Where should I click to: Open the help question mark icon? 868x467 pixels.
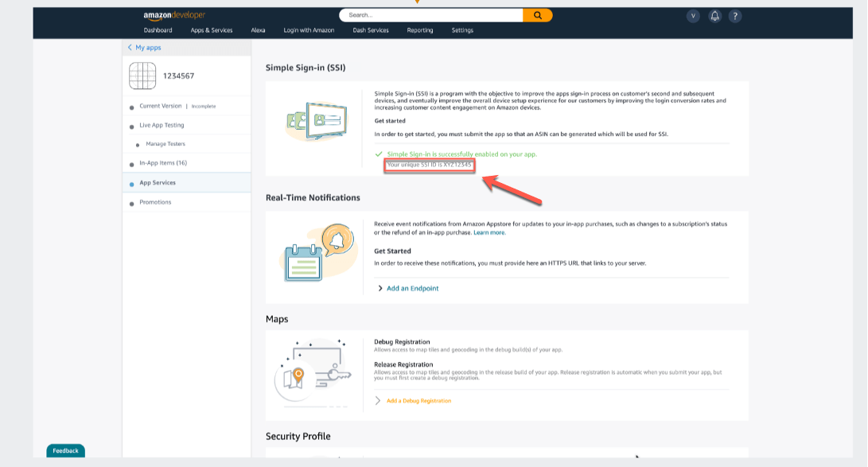click(x=735, y=16)
